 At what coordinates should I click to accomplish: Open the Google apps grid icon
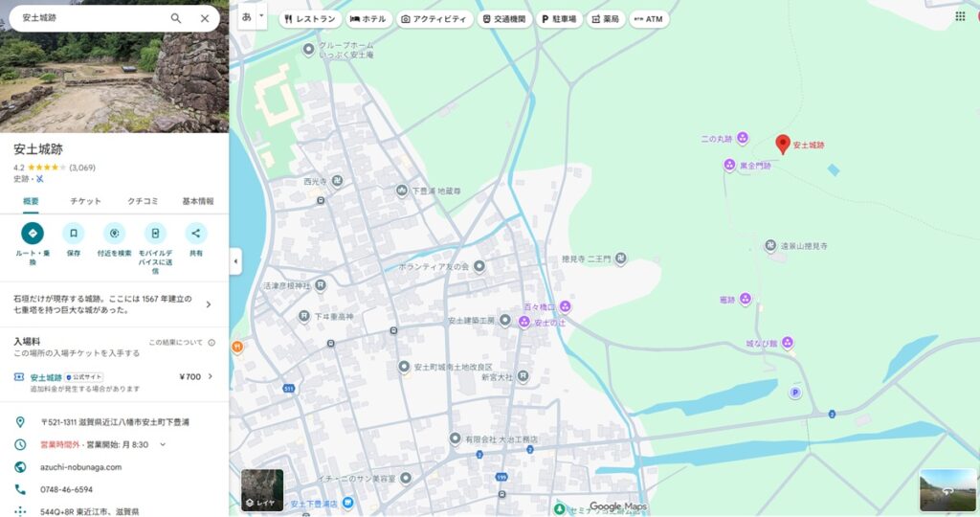coord(960,16)
